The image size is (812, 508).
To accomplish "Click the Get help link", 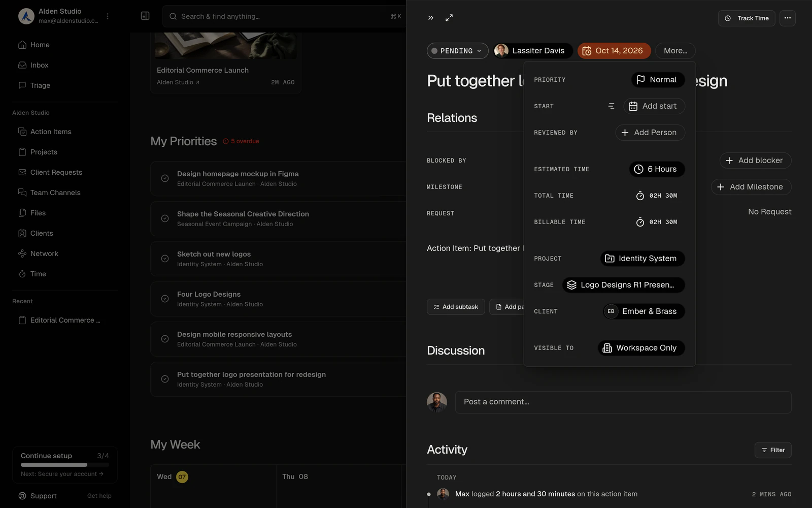I will pyautogui.click(x=99, y=496).
